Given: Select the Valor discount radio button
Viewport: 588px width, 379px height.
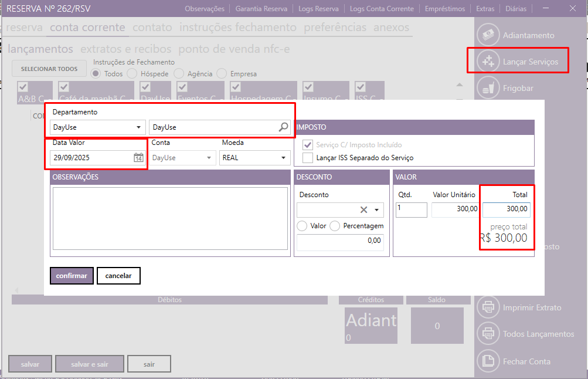Looking at the screenshot, I should coord(303,226).
